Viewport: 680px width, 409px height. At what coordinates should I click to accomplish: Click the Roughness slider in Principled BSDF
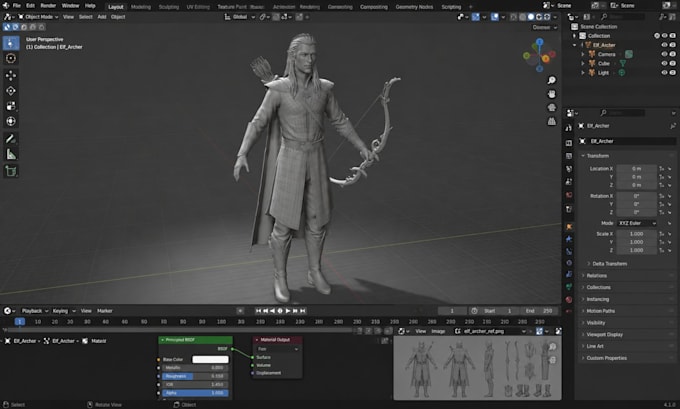pyautogui.click(x=195, y=376)
